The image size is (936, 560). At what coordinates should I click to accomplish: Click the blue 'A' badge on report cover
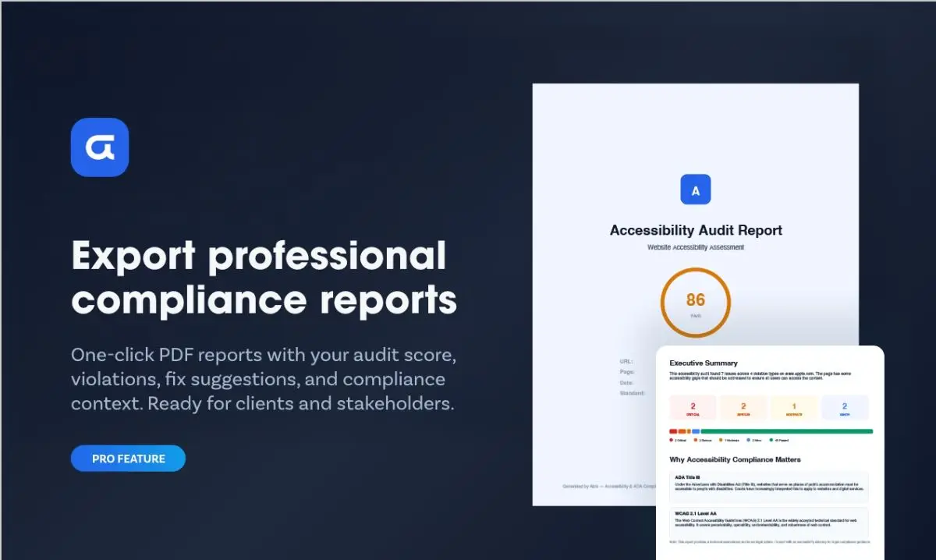(695, 190)
